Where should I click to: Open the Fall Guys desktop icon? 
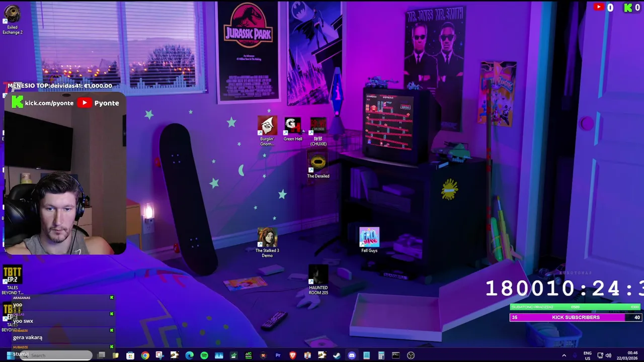coord(369,240)
